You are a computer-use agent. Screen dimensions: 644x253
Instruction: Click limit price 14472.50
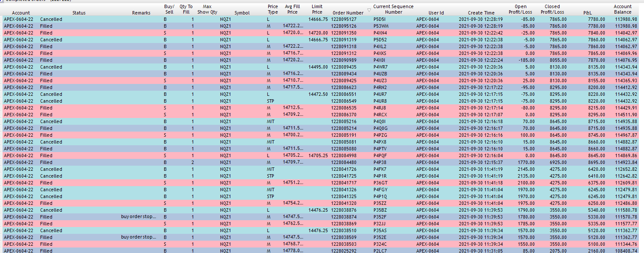(318, 94)
